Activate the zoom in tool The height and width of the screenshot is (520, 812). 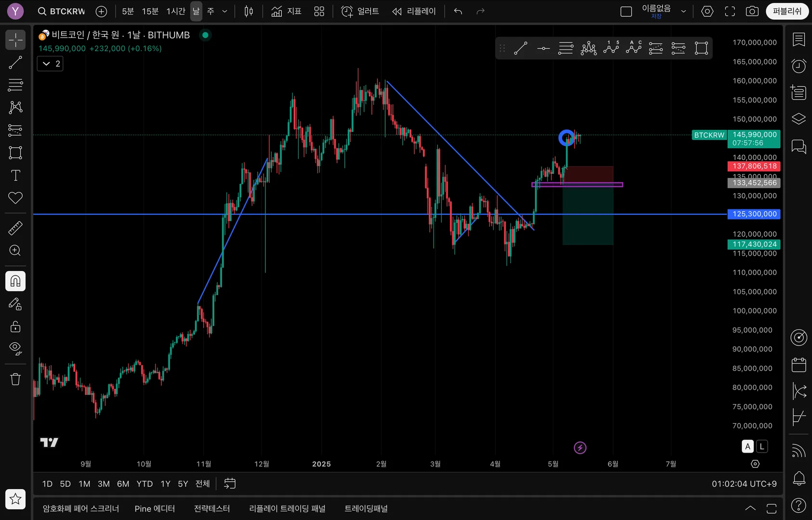pos(15,250)
